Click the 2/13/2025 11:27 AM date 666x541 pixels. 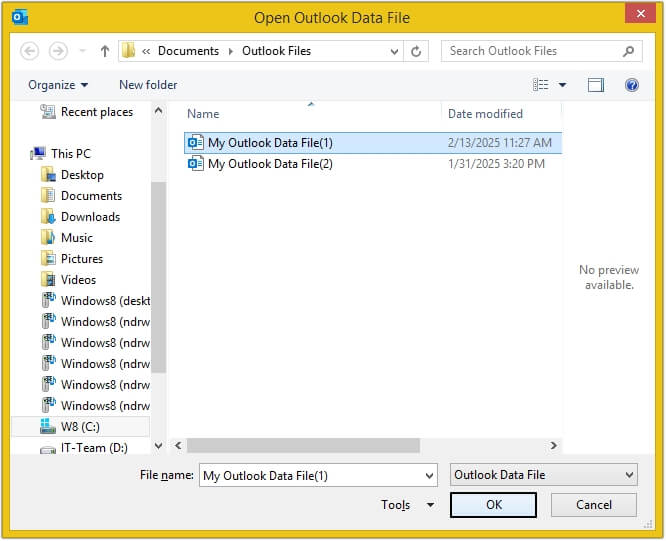pyautogui.click(x=500, y=143)
